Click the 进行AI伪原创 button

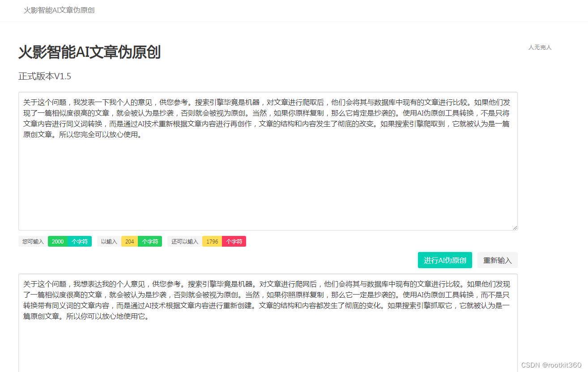445,260
